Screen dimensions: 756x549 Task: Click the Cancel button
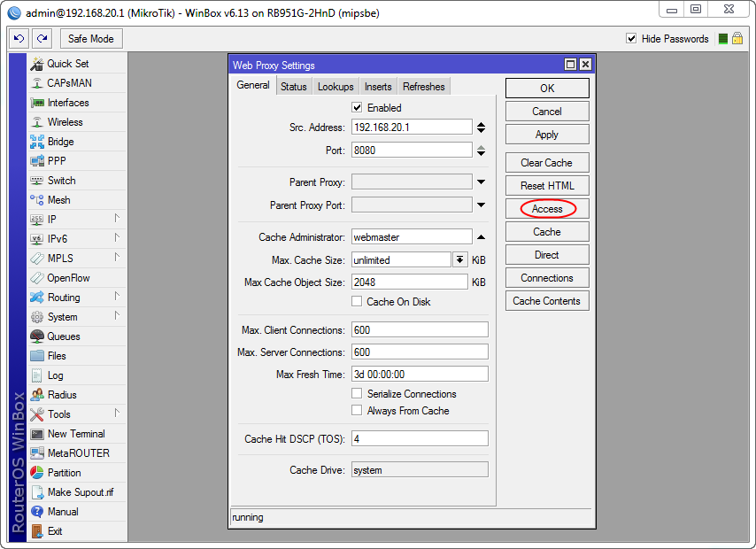click(547, 112)
